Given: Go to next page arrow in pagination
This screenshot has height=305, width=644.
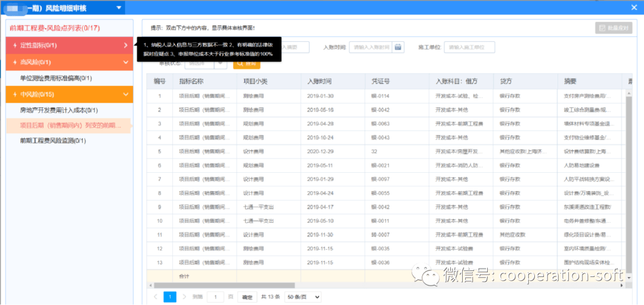Looking at the screenshot, I should [x=184, y=297].
